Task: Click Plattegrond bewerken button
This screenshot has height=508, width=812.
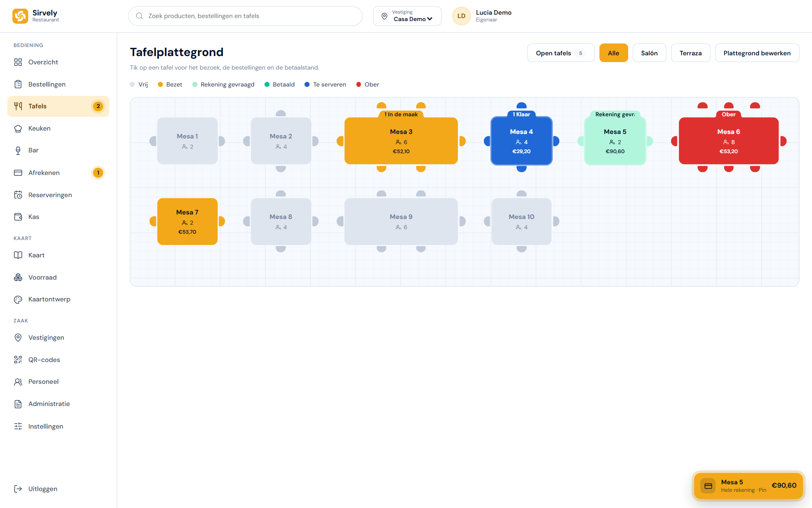Action: pyautogui.click(x=757, y=53)
